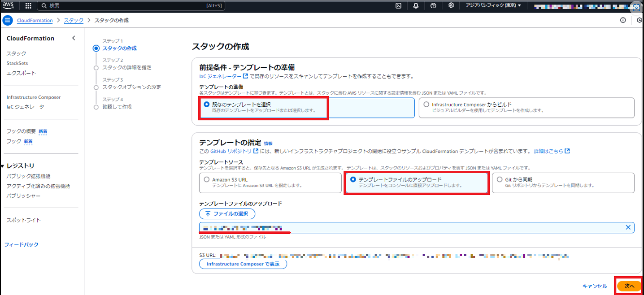Screen dimensions: 644x295
Task: Open エクスポート in the sidebar
Action: 21,73
